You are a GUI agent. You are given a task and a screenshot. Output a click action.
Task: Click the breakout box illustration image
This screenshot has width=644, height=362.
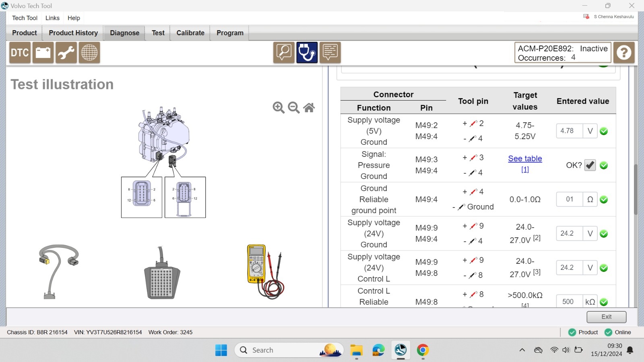click(162, 273)
